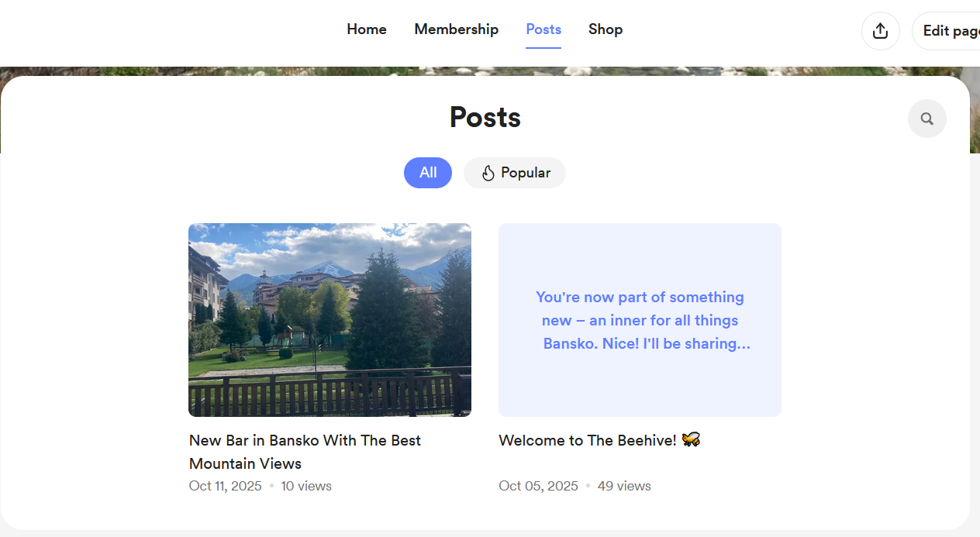Open the Membership tab
The image size is (980, 537).
pyautogui.click(x=456, y=29)
